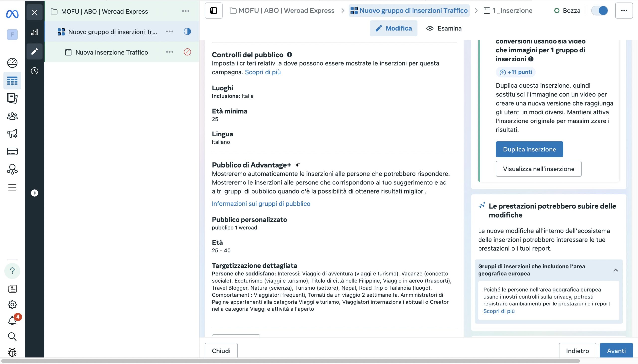Viewport: 638px width, 364px height.
Task: Open more options for Nuova inserzione row
Action: click(170, 52)
